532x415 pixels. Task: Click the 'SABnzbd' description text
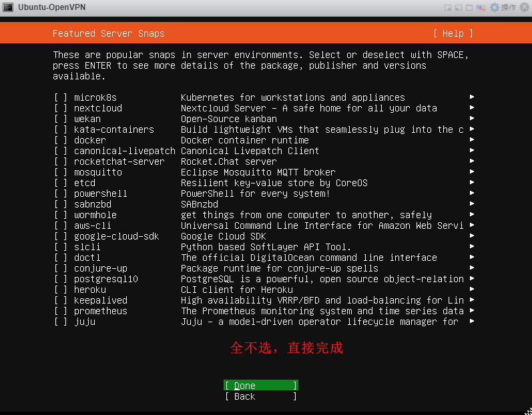200,204
